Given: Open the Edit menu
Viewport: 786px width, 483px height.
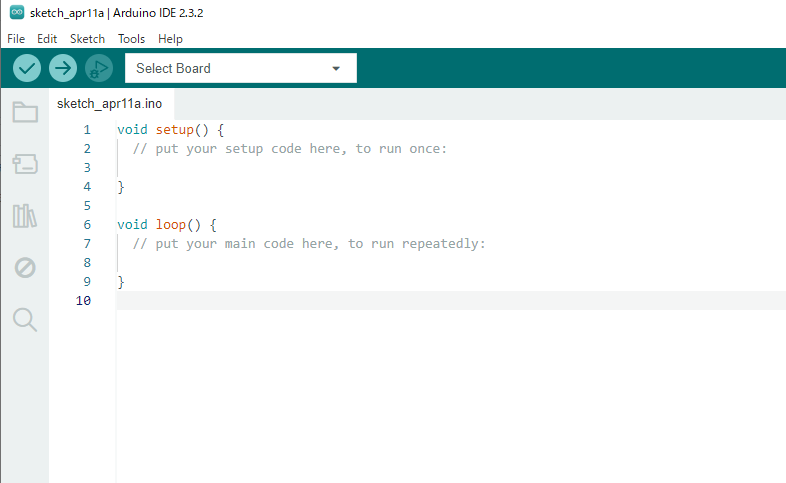Looking at the screenshot, I should tap(47, 39).
